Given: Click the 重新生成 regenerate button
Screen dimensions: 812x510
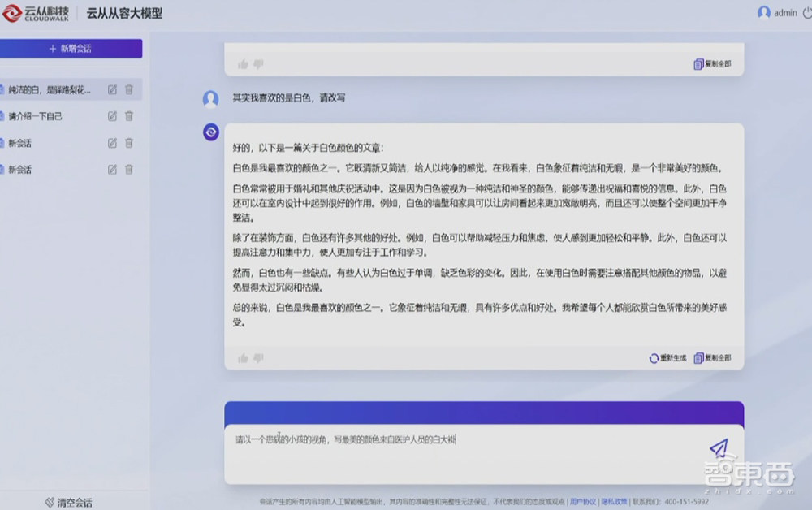Looking at the screenshot, I should click(x=667, y=358).
